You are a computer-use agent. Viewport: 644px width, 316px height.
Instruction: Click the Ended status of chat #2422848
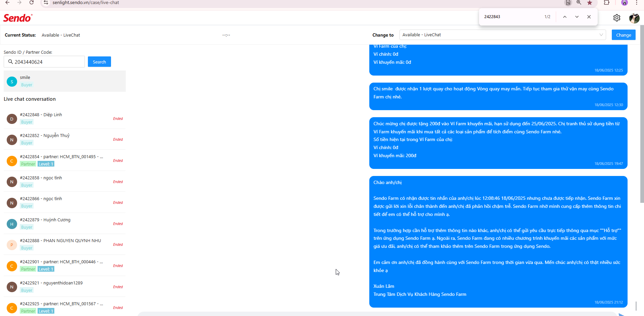coord(118,119)
